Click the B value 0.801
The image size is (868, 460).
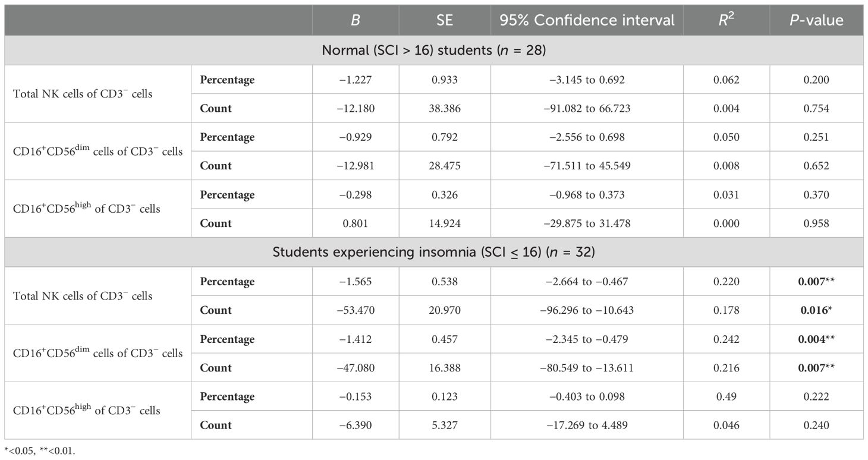[x=356, y=223]
